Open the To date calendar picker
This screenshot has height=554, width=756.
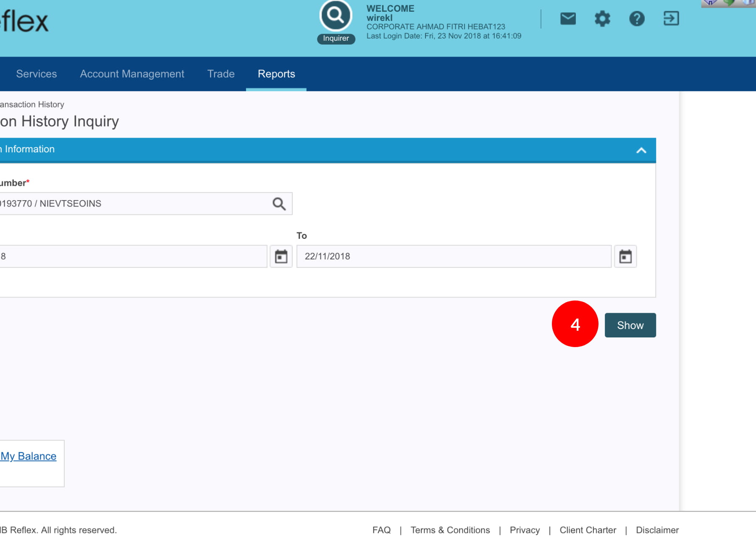pos(625,256)
